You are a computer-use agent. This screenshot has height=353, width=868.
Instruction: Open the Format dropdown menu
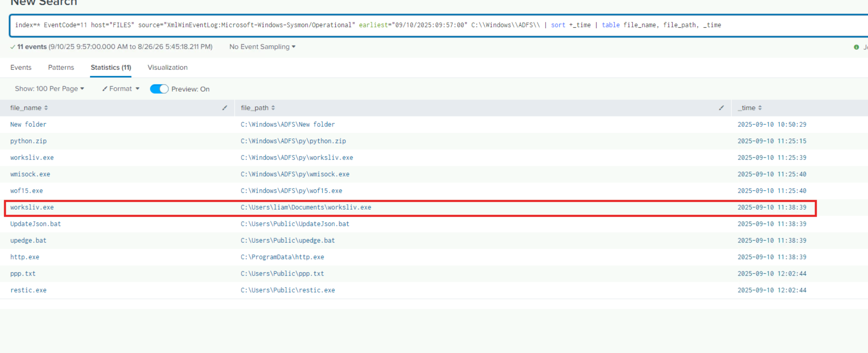[121, 89]
